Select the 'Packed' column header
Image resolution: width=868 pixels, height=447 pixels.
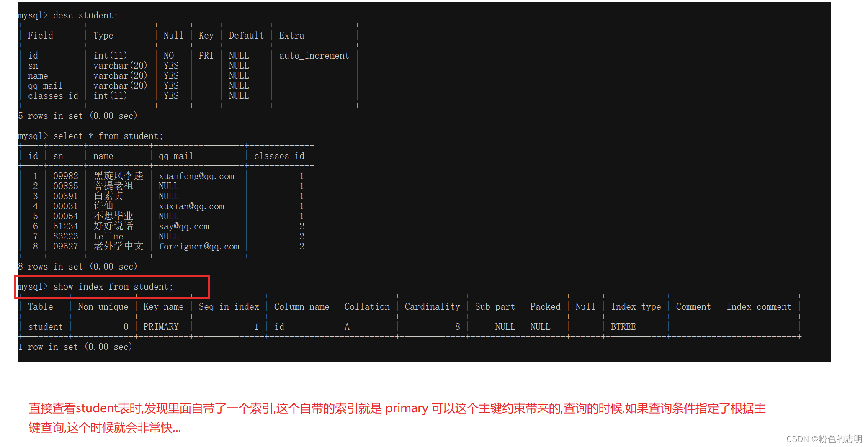pyautogui.click(x=545, y=307)
